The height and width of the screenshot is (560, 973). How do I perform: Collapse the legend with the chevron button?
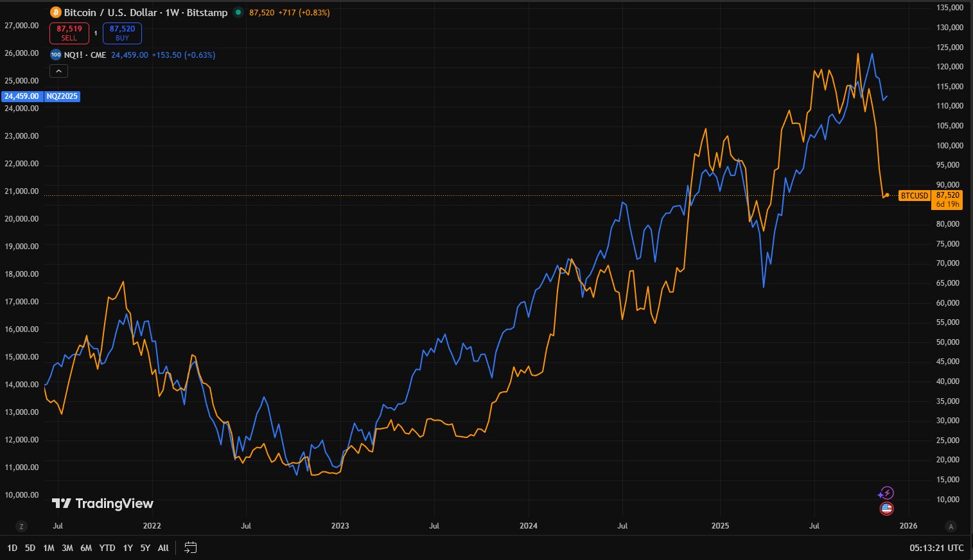coord(58,71)
